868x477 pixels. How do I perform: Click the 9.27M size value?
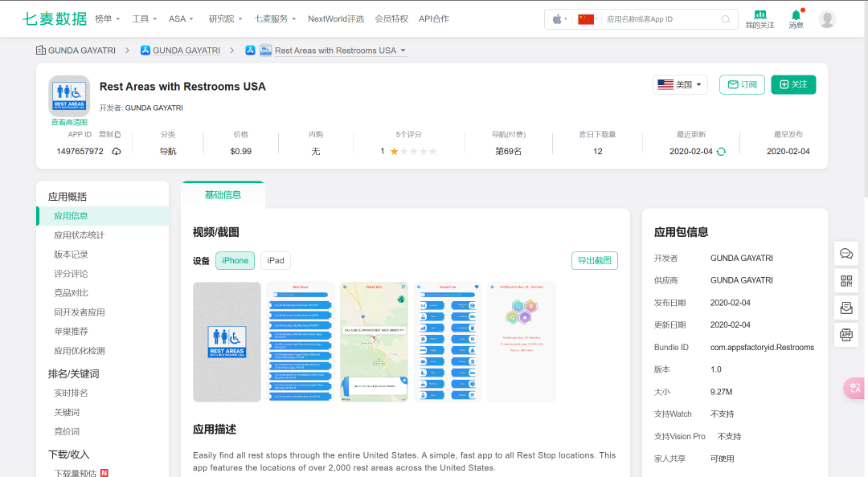click(x=721, y=392)
